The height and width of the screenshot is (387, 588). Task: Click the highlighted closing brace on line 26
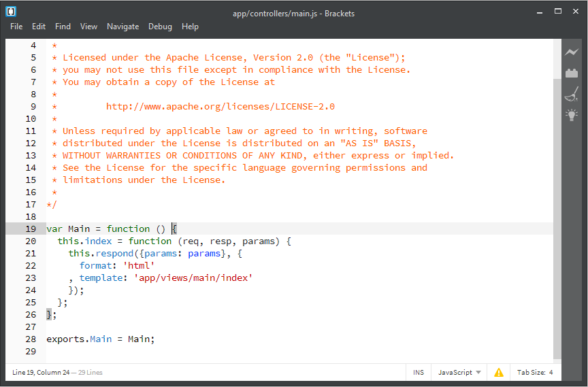click(x=49, y=315)
